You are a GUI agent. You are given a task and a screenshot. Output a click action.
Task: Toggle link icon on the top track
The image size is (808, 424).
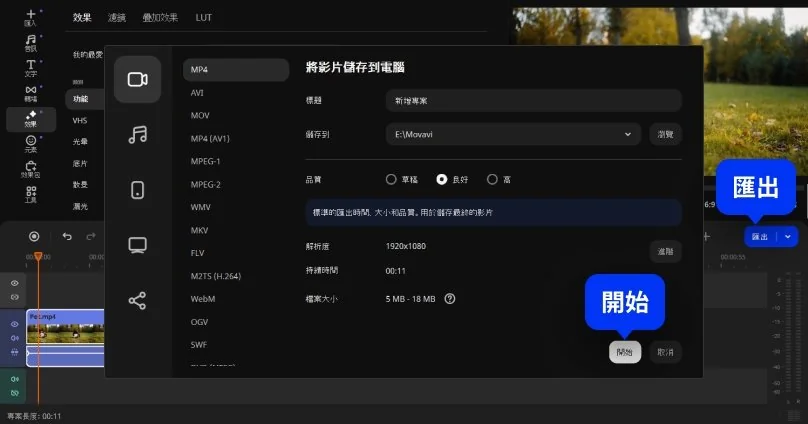tap(14, 297)
